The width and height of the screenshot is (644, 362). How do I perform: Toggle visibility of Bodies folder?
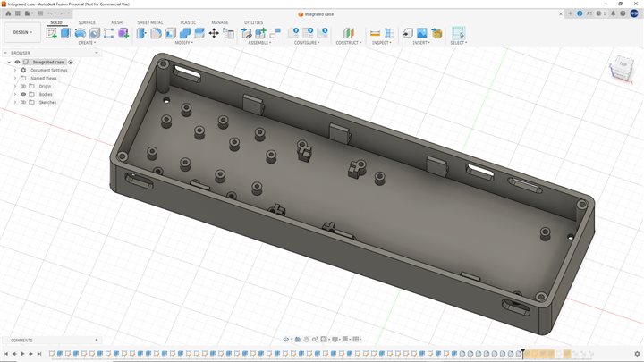coord(23,95)
